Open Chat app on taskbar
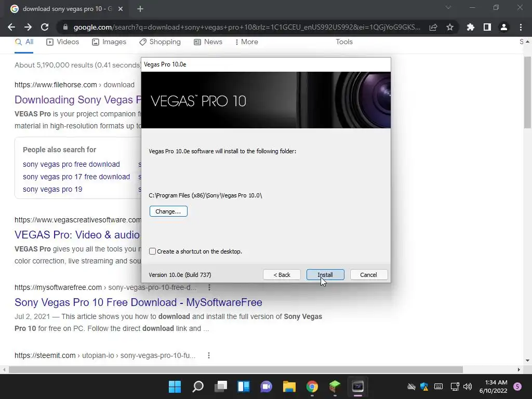This screenshot has height=399, width=532. [x=267, y=387]
